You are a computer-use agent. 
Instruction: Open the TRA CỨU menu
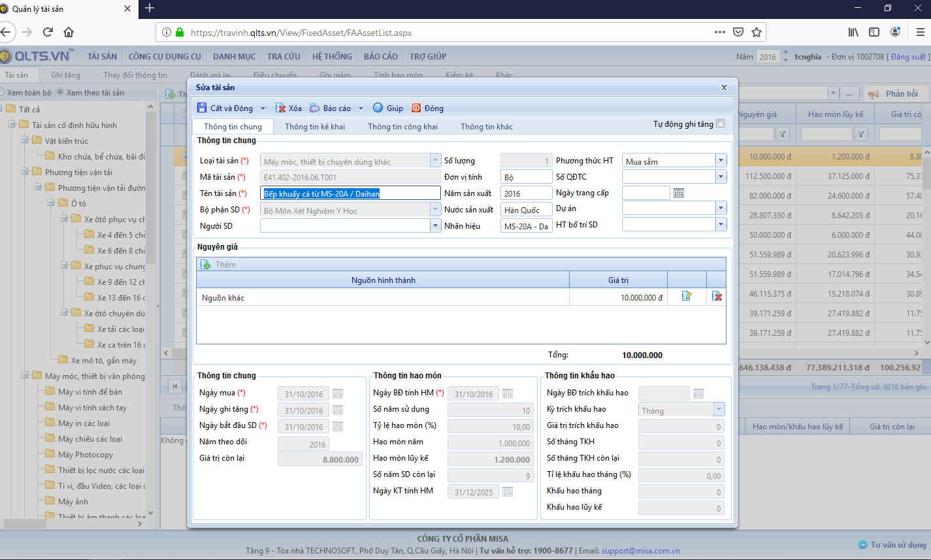pyautogui.click(x=284, y=57)
